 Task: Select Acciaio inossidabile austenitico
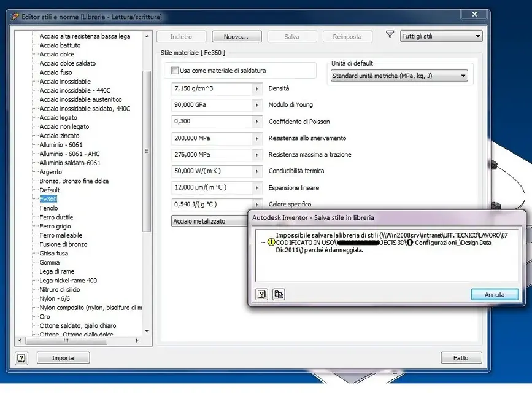[81, 99]
